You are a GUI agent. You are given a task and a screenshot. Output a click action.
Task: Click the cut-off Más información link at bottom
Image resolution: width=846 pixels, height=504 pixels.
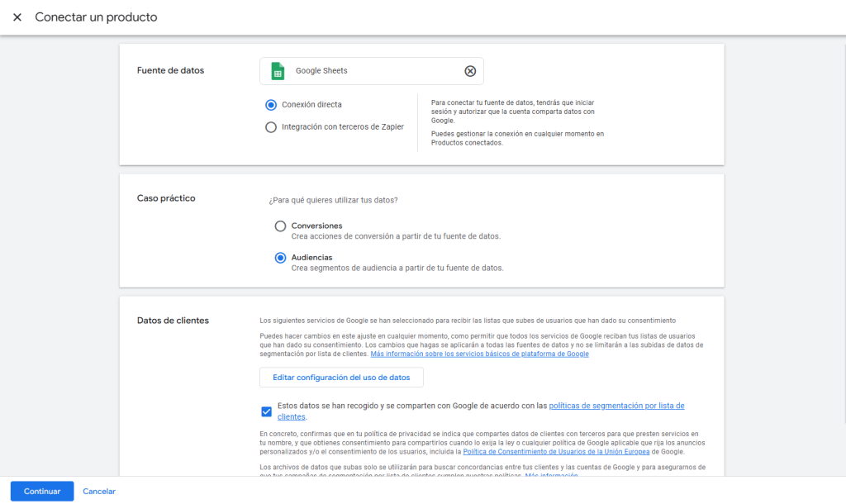click(551, 475)
